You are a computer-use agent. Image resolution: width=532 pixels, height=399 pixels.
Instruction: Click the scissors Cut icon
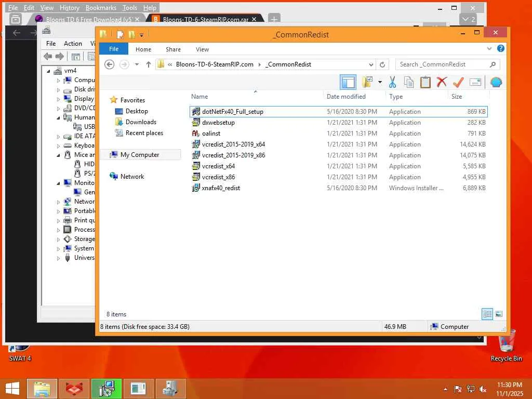[393, 82]
